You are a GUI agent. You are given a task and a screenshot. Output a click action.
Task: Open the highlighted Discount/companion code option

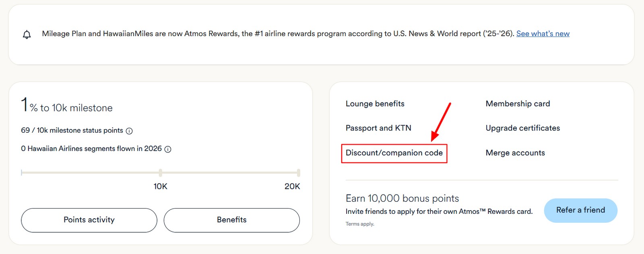pyautogui.click(x=394, y=153)
